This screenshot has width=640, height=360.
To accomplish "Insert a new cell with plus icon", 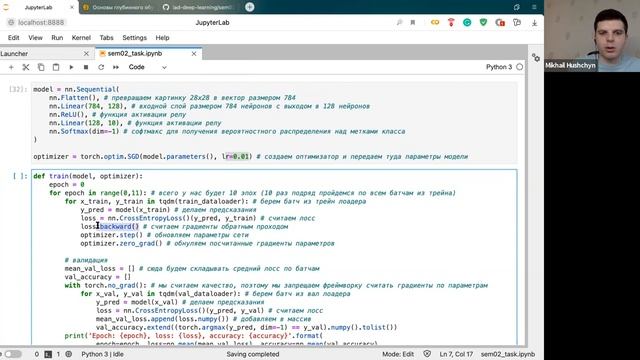I will (11, 67).
